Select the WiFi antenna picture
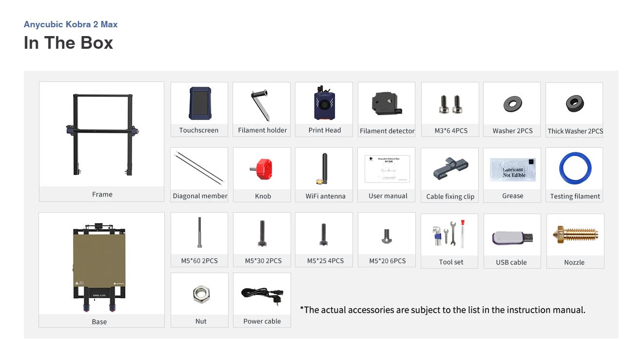This screenshot has width=644, height=356. [x=323, y=169]
